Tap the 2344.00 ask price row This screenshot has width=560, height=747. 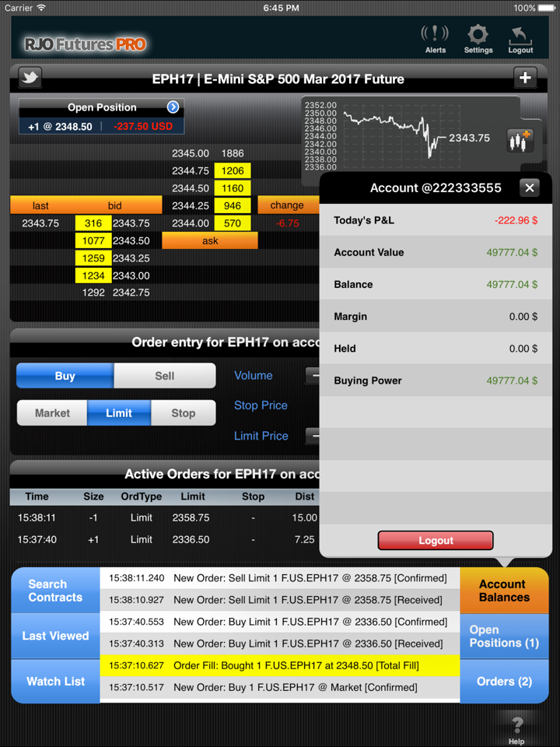[x=191, y=223]
